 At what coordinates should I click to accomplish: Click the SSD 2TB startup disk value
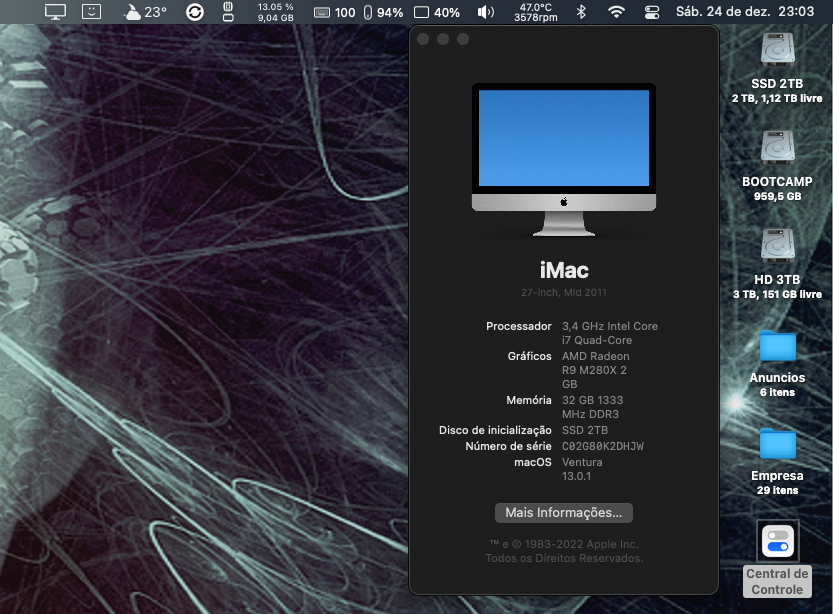pos(585,430)
